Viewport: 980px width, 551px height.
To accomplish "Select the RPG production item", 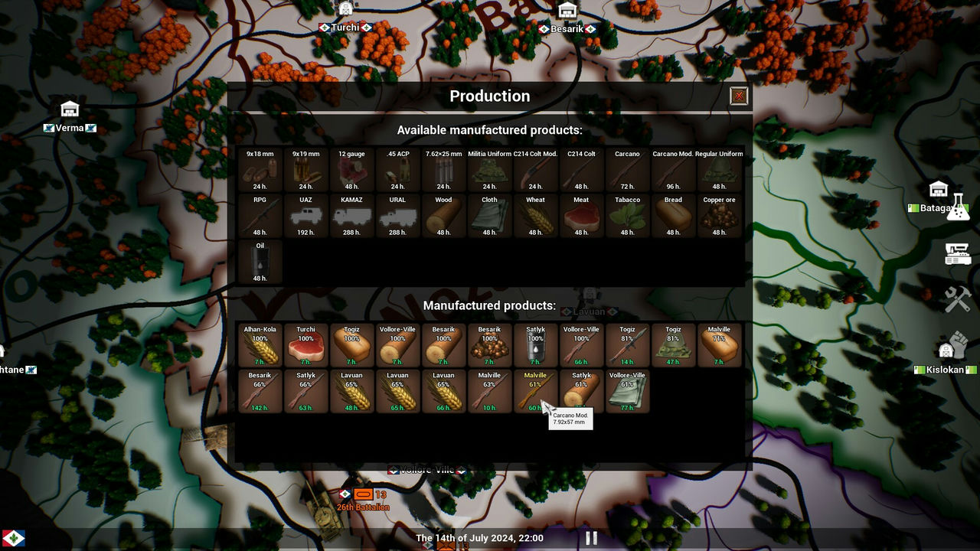I will (x=260, y=217).
